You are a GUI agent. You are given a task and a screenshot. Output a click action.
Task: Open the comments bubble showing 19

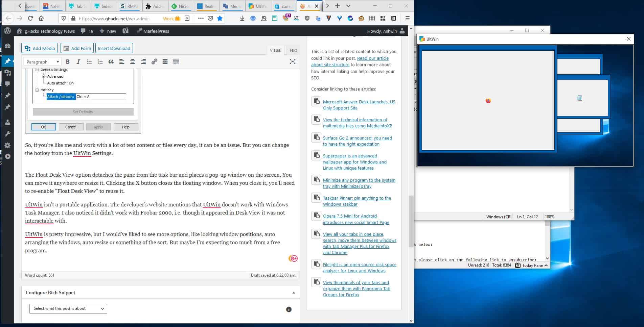point(87,31)
